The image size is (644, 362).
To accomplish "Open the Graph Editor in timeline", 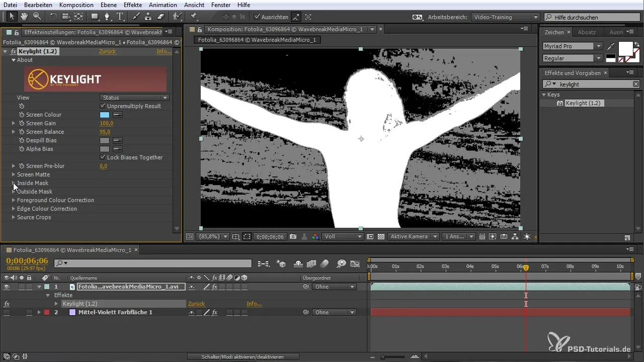I will point(356,263).
